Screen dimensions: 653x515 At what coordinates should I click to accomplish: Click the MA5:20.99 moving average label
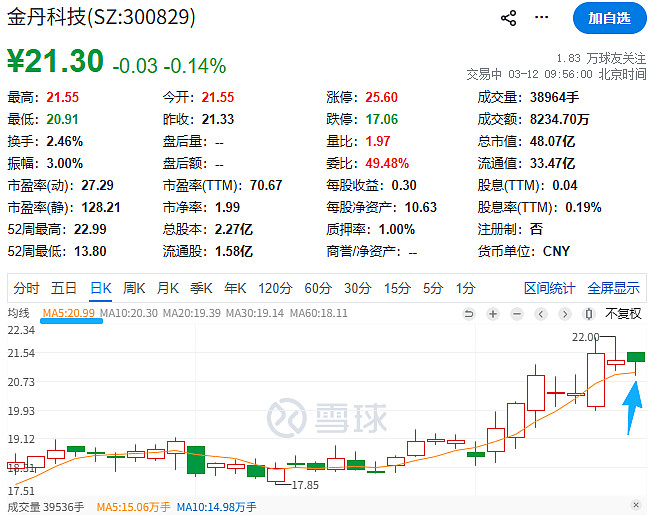point(69,313)
